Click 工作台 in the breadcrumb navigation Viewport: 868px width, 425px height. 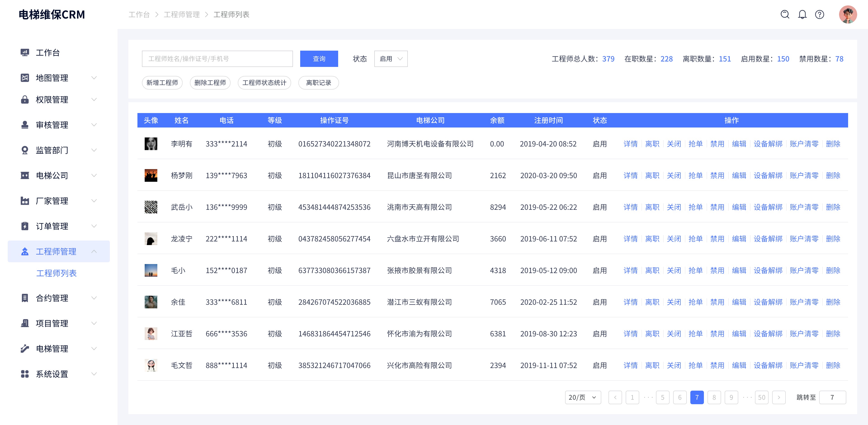click(x=139, y=14)
